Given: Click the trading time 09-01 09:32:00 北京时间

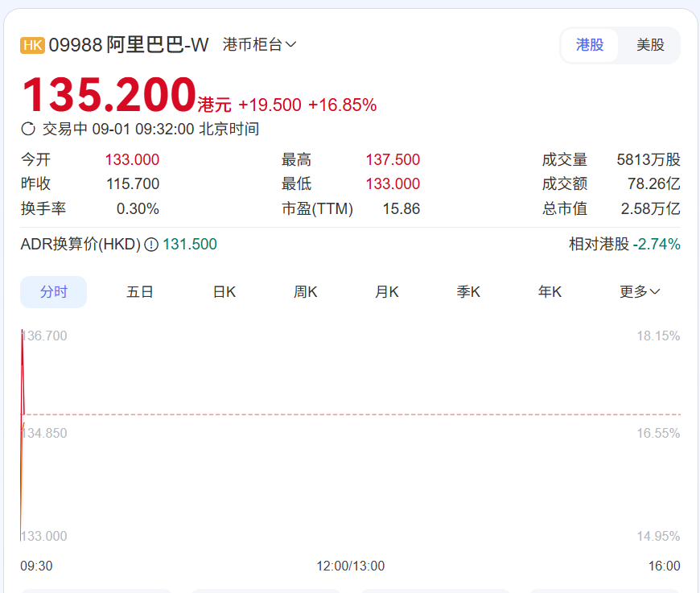Looking at the screenshot, I should coord(175,130).
